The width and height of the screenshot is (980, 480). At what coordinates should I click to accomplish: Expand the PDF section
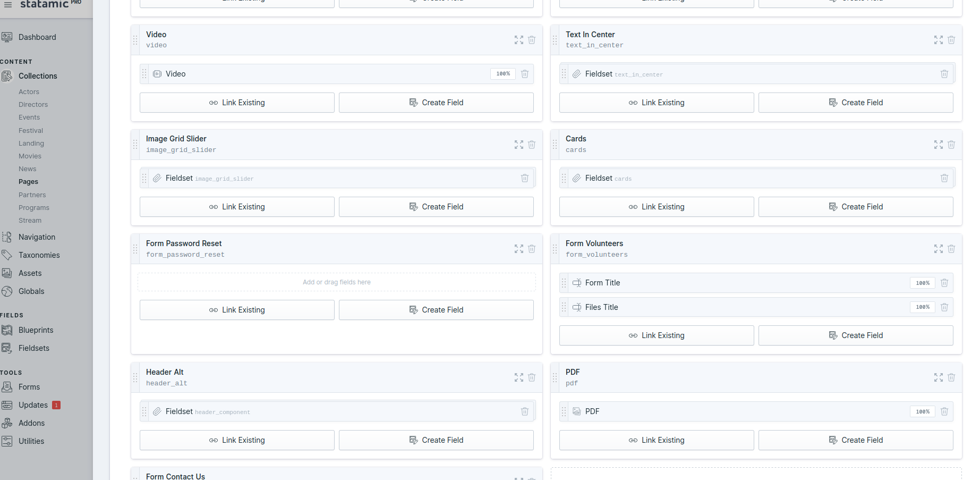939,377
